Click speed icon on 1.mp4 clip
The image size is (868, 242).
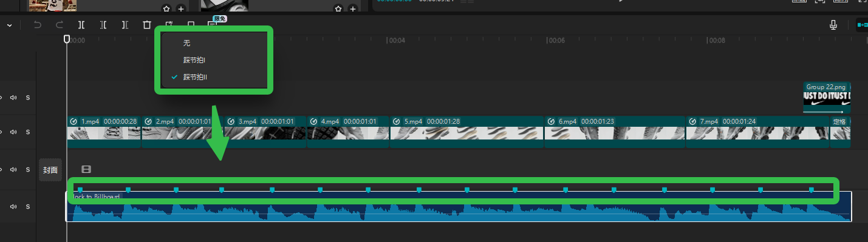pos(74,121)
